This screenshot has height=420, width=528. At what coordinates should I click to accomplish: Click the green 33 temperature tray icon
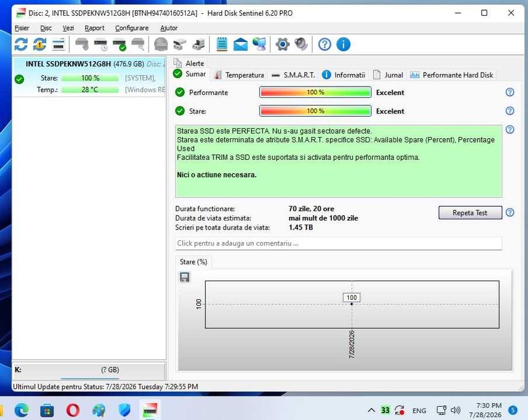pyautogui.click(x=385, y=410)
